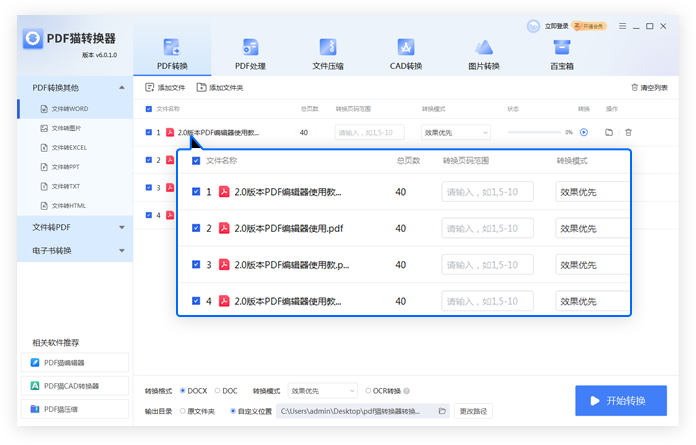Screen dimensions: 696x445
Task: Switch to the PDF转换 tab
Action: point(172,54)
